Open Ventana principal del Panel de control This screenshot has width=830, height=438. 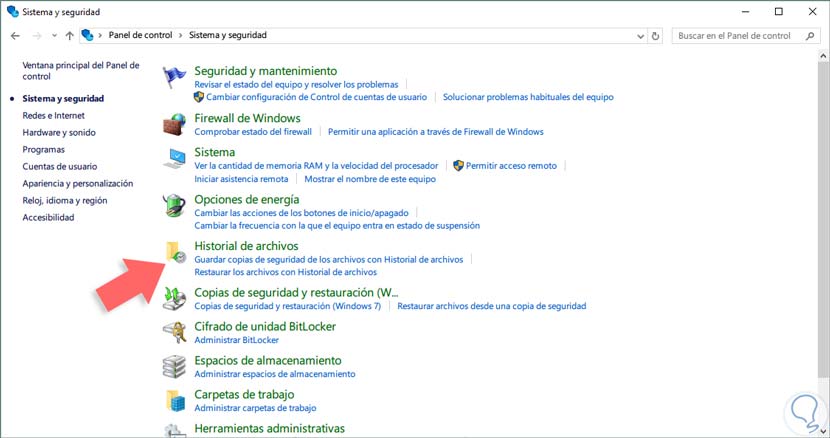click(x=81, y=70)
